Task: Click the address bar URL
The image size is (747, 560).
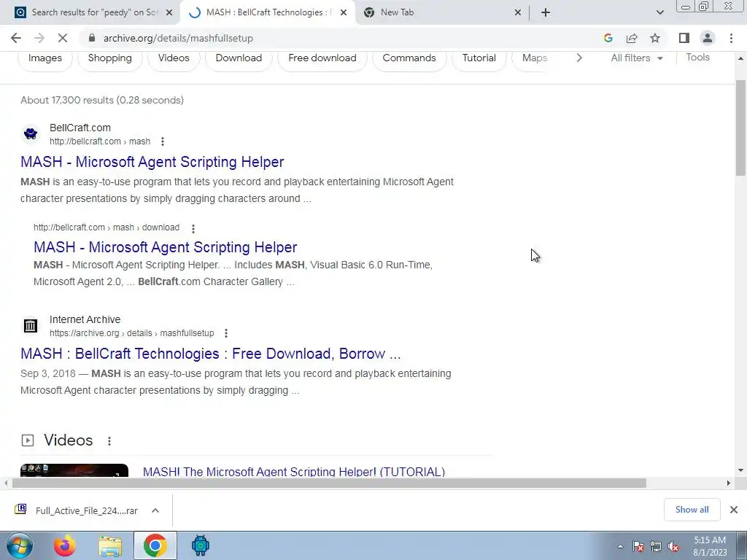Action: click(178, 38)
